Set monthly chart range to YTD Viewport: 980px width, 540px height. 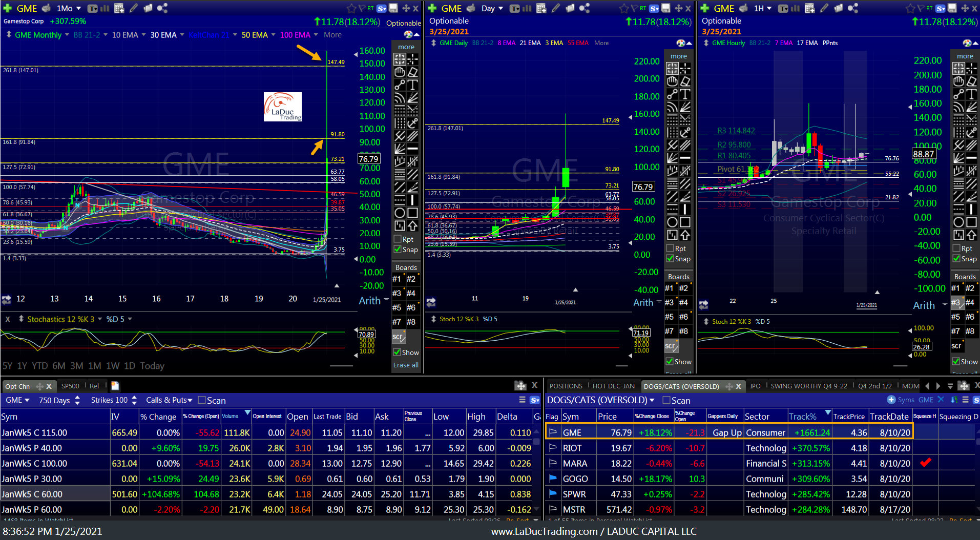[x=39, y=366]
